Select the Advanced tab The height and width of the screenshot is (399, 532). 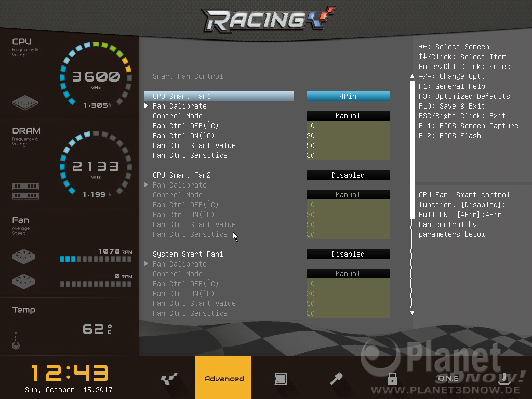(223, 378)
